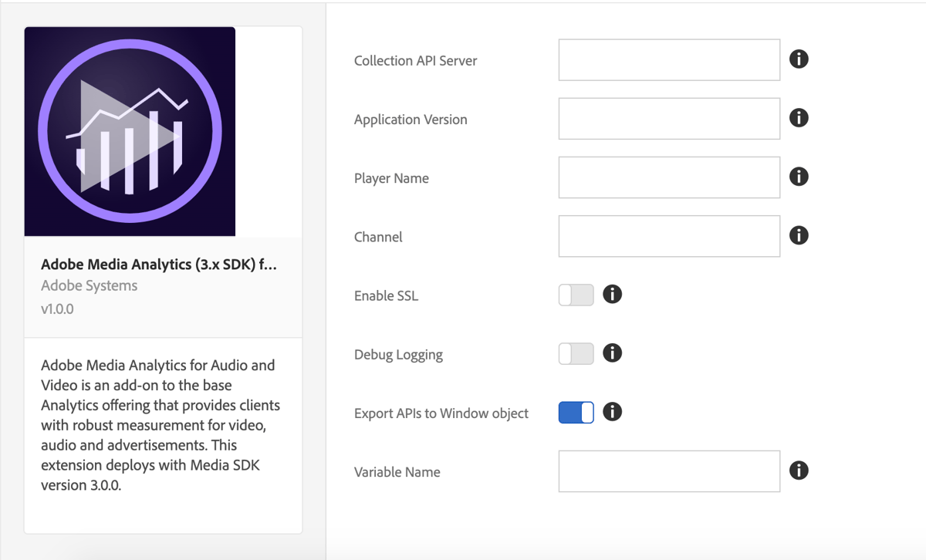Click the info icon beside Collection API Server
The width and height of the screenshot is (926, 560).
[x=799, y=59]
